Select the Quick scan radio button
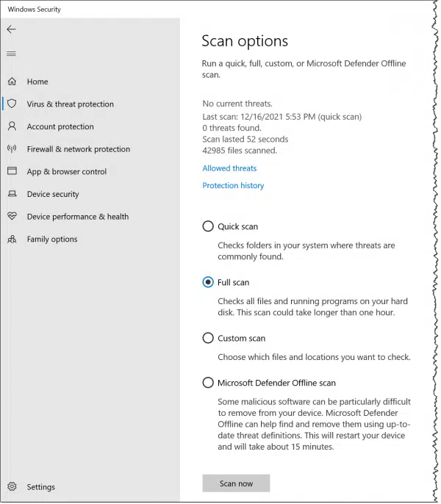 click(208, 226)
